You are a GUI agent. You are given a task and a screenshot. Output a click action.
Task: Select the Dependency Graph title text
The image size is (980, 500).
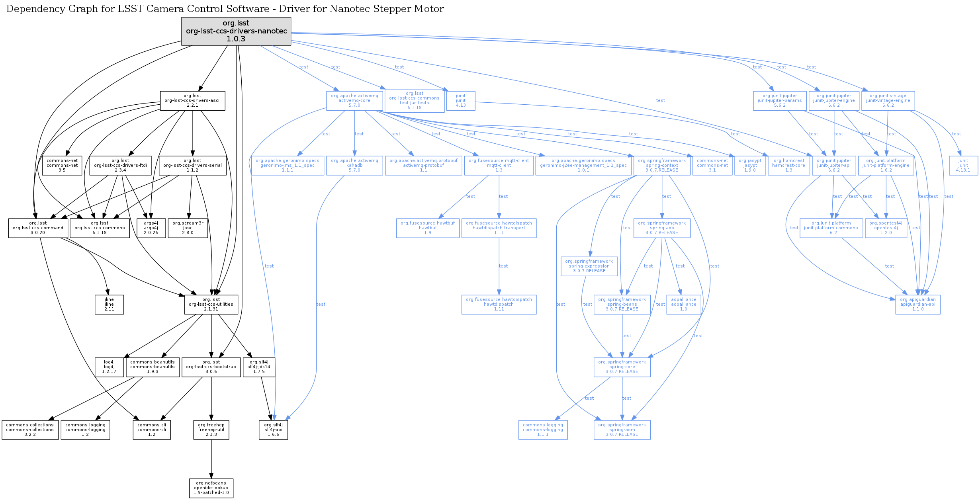click(225, 9)
